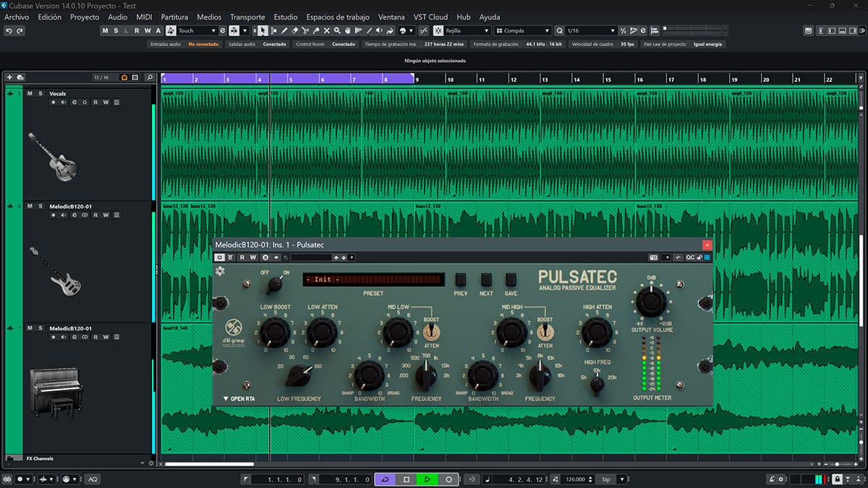Search tracks with the magnifier icon
The width and height of the screenshot is (868, 488).
(150, 77)
